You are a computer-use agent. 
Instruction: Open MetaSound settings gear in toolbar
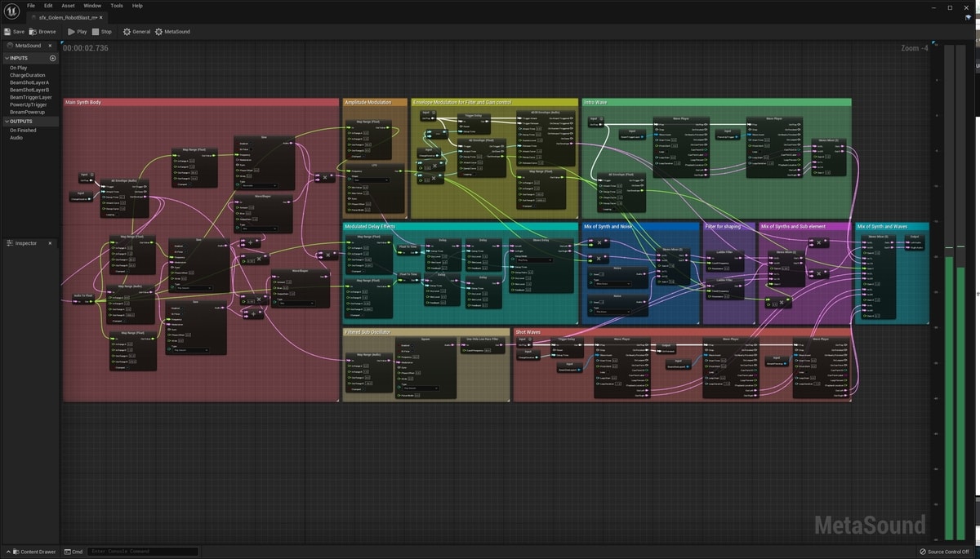[x=158, y=32]
